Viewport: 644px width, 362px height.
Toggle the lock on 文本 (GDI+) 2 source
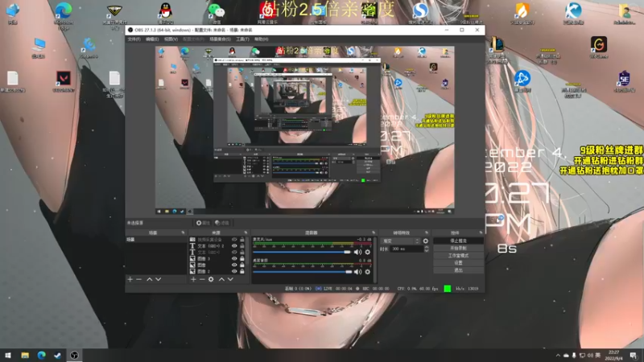[x=242, y=246]
